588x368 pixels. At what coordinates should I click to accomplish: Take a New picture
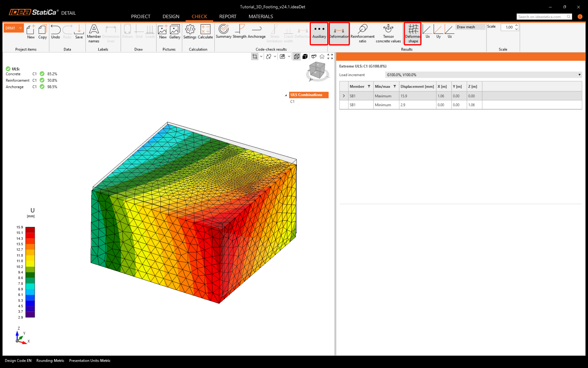point(163,32)
